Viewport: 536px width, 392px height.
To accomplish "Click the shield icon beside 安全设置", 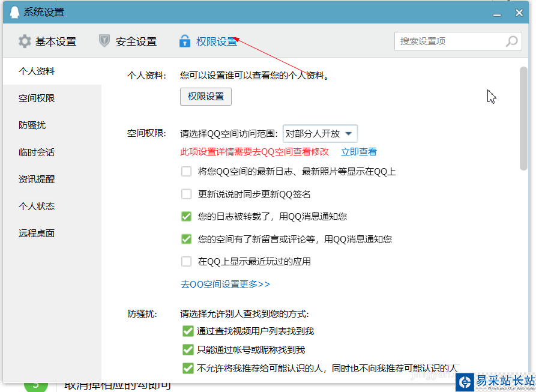I will point(104,41).
